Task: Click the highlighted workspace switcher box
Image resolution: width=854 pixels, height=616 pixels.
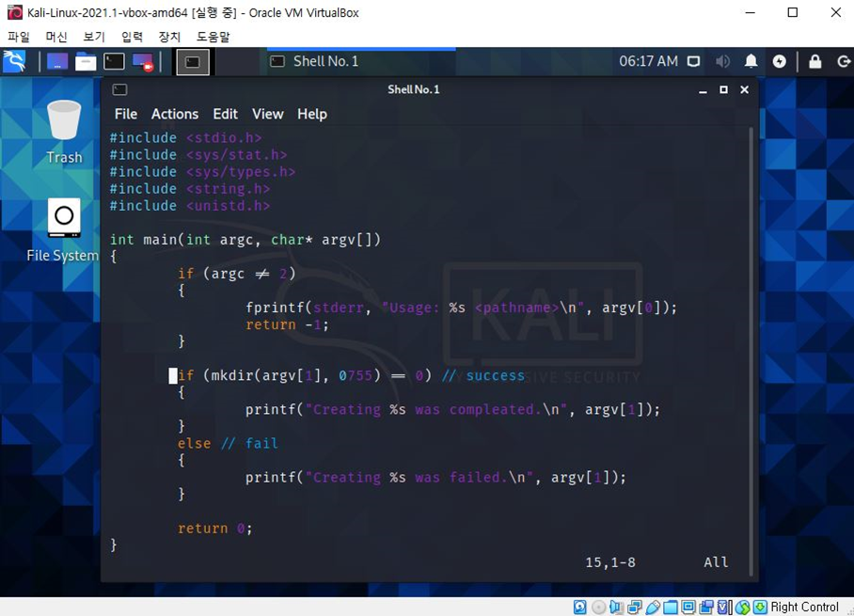Action: pos(193,61)
